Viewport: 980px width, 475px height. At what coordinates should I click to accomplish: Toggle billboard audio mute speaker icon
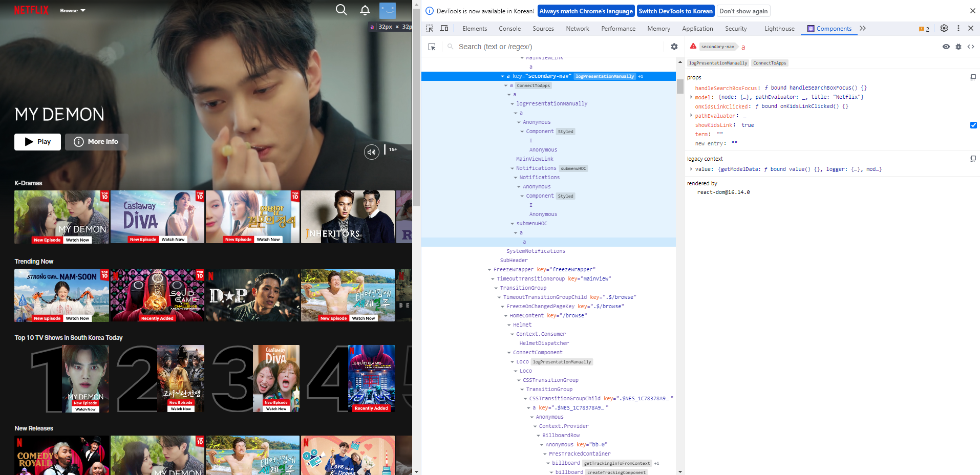coord(372,152)
